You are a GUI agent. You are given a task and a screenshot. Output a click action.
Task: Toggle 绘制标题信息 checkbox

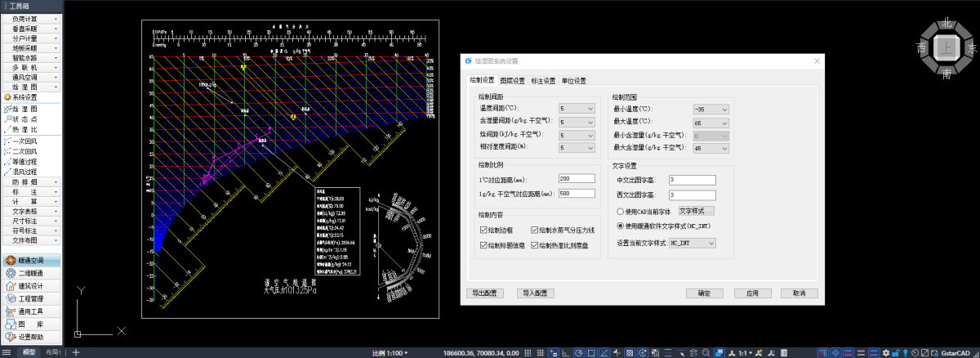coord(501,245)
